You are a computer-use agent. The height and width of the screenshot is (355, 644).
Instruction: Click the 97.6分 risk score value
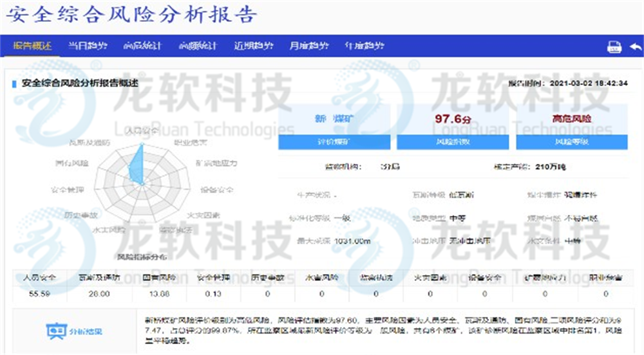[453, 119]
